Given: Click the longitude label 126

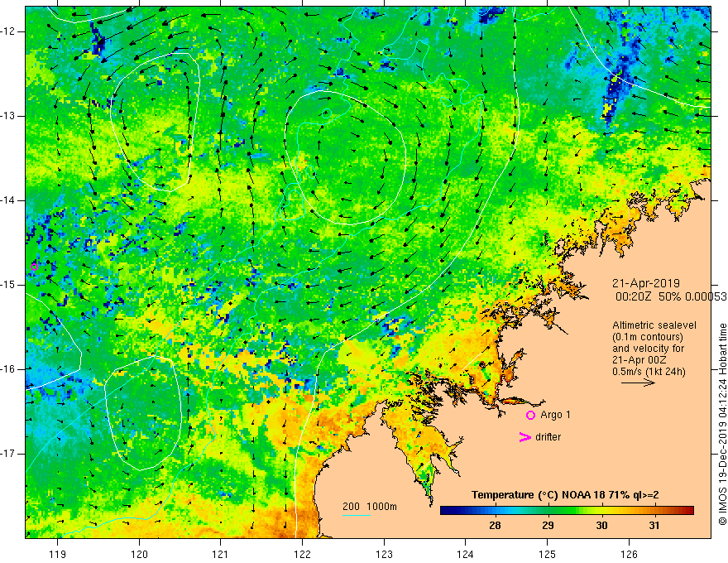Looking at the screenshot, I should click(x=629, y=554).
